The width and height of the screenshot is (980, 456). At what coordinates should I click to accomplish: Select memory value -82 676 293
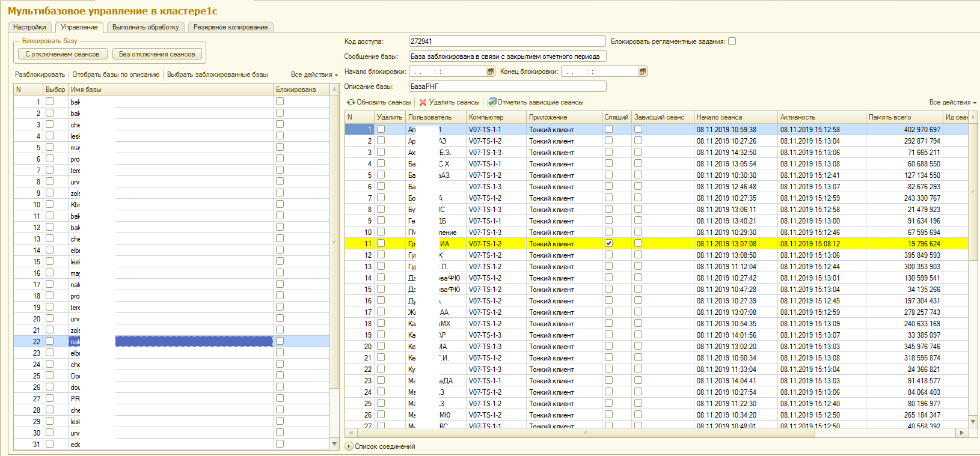tap(904, 186)
